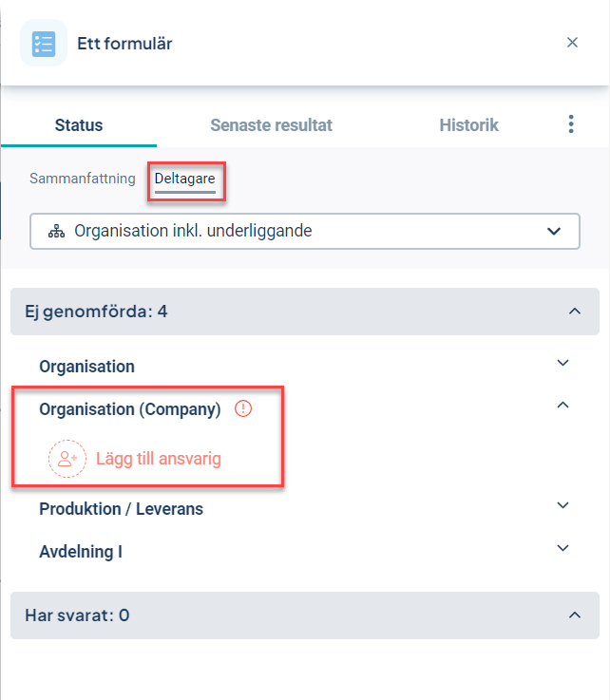Click the Ett formulär title text
The width and height of the screenshot is (610, 700).
click(x=124, y=44)
